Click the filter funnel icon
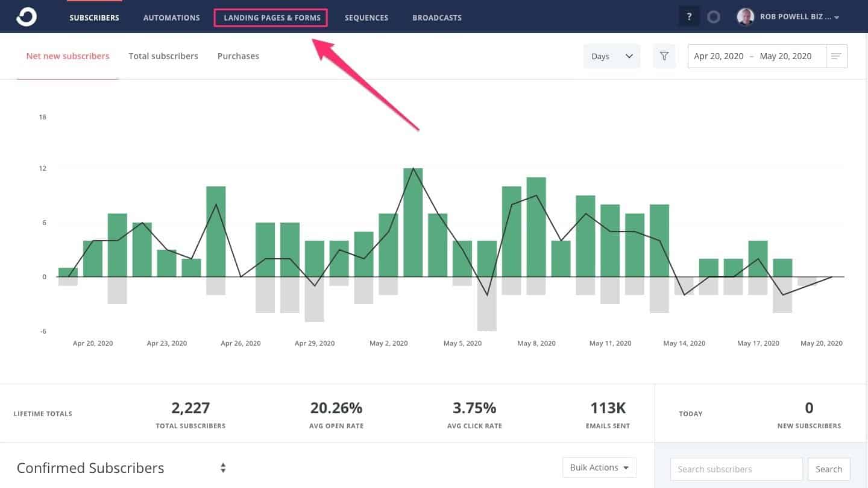Screen dimensions: 868x488 pos(664,55)
